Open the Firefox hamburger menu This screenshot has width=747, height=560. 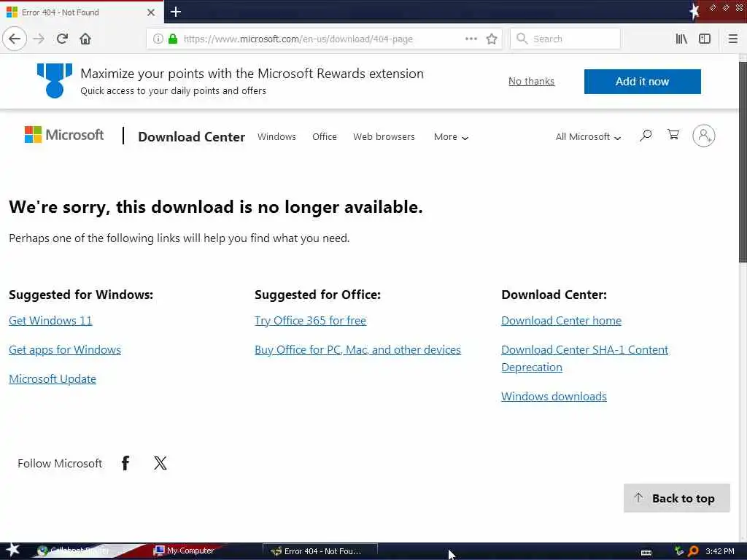pyautogui.click(x=733, y=39)
